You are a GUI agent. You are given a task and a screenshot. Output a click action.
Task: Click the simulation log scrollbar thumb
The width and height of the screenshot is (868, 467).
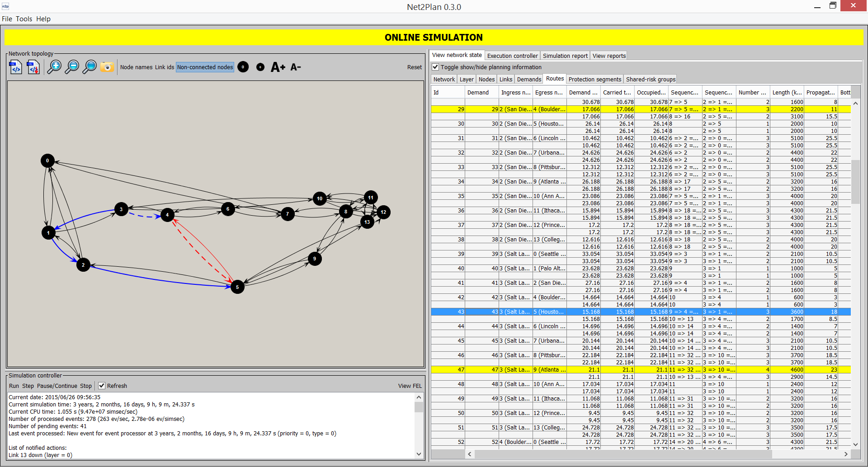point(419,407)
